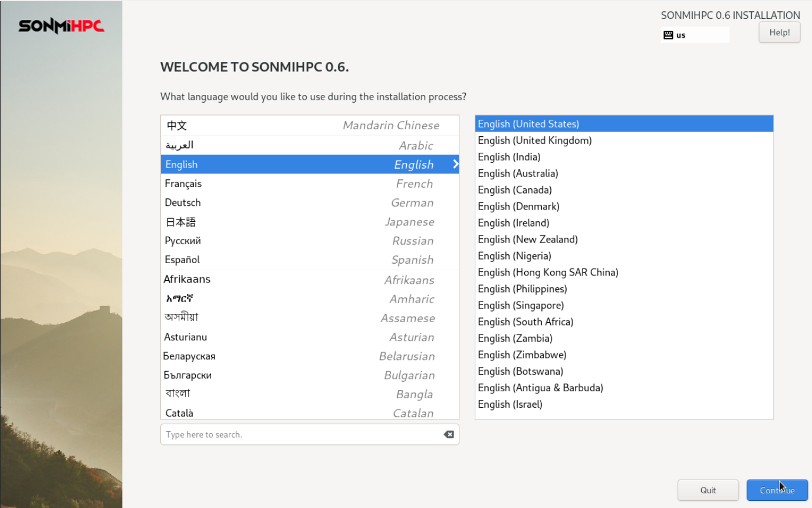
Task: Click the Continue button
Action: click(x=777, y=490)
